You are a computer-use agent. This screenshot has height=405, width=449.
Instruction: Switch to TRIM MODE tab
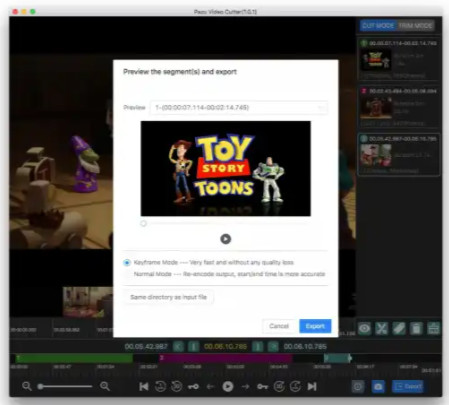point(415,26)
